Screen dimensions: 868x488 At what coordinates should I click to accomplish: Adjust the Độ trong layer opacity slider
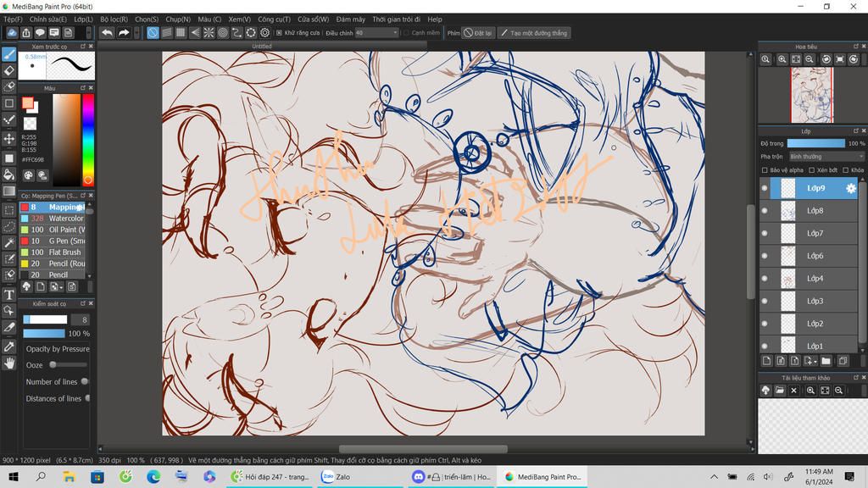(816, 143)
